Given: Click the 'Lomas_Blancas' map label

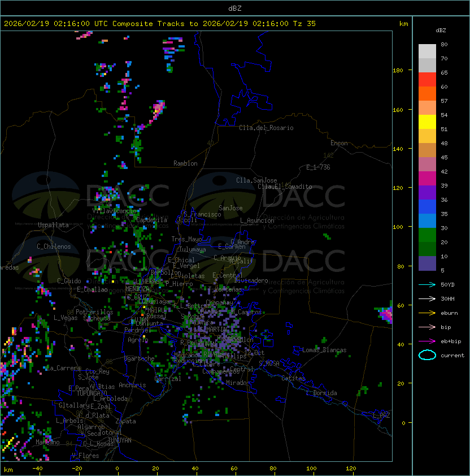Looking at the screenshot, I should (x=324, y=350).
